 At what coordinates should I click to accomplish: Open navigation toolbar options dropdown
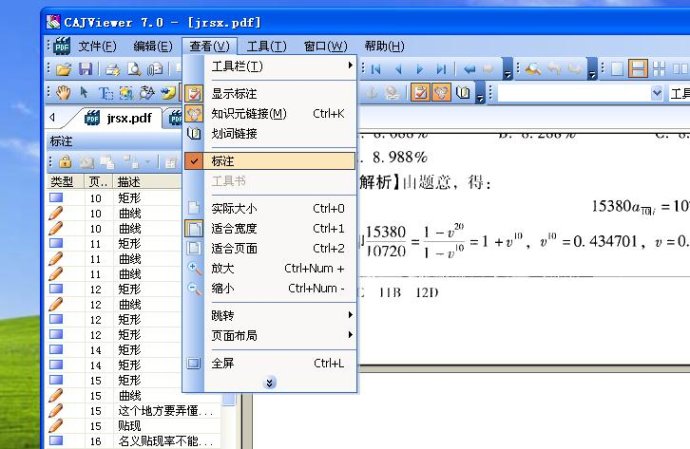(x=507, y=69)
